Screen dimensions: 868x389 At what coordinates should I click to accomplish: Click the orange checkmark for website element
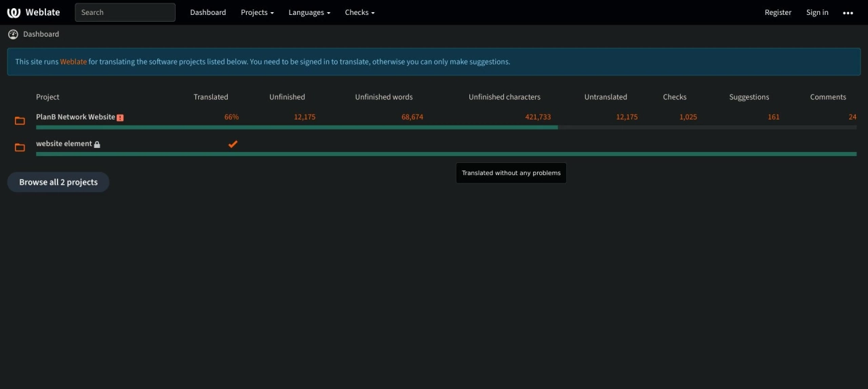(x=233, y=144)
